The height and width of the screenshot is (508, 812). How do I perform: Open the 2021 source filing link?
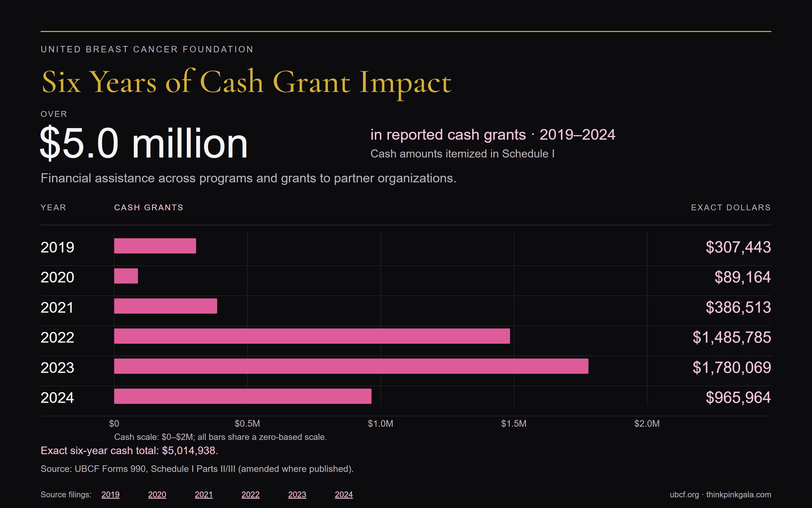(x=204, y=495)
